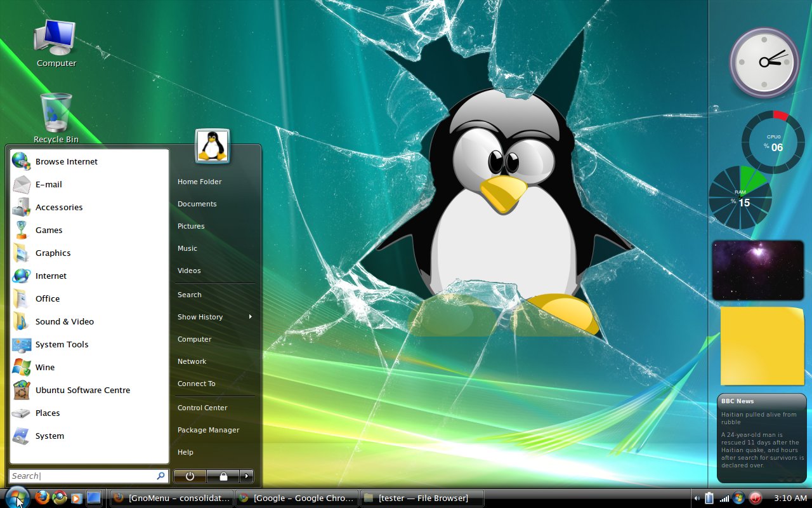Click the menu search input field
The width and height of the screenshot is (812, 508).
[x=89, y=476]
